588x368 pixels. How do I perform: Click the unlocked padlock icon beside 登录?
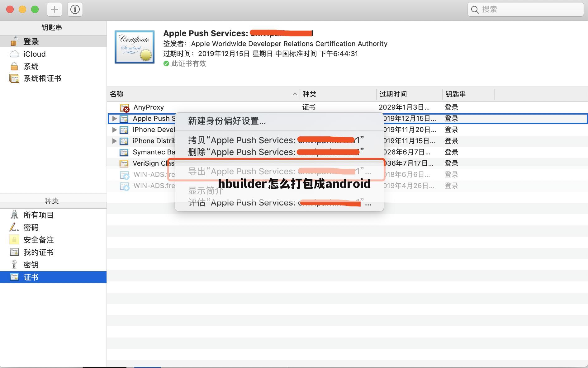tap(14, 41)
